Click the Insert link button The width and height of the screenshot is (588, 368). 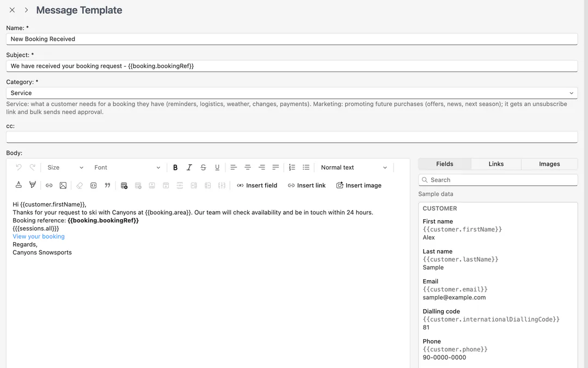coord(307,185)
